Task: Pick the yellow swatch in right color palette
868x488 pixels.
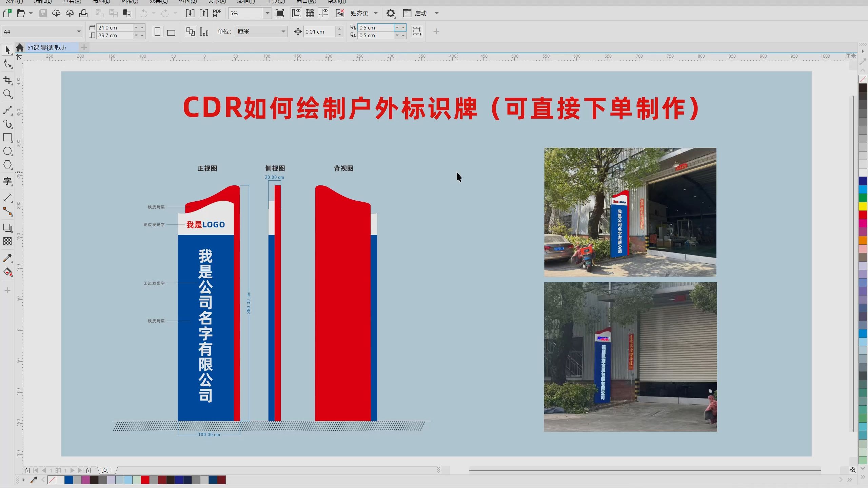Action: click(x=863, y=206)
